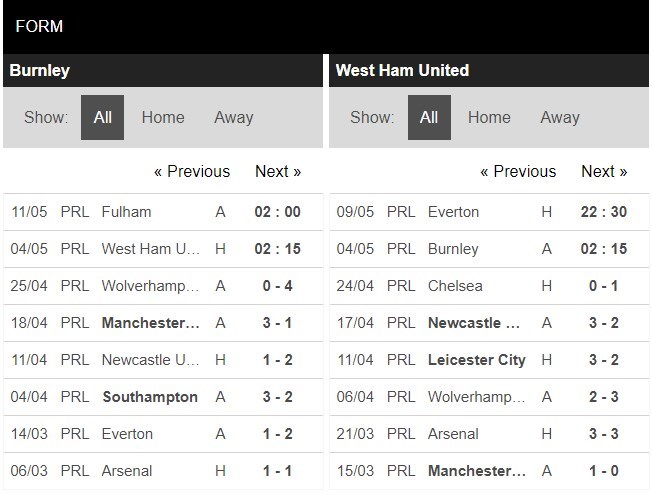Open Burnley's Southampton 3 - 2 result

click(x=150, y=397)
